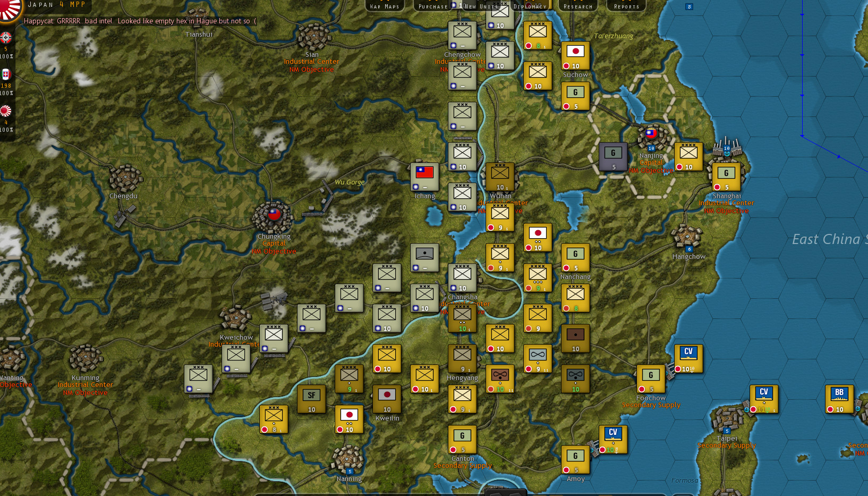Select the Japanese army unit east of Nanjing
The height and width of the screenshot is (496, 868).
tap(688, 157)
